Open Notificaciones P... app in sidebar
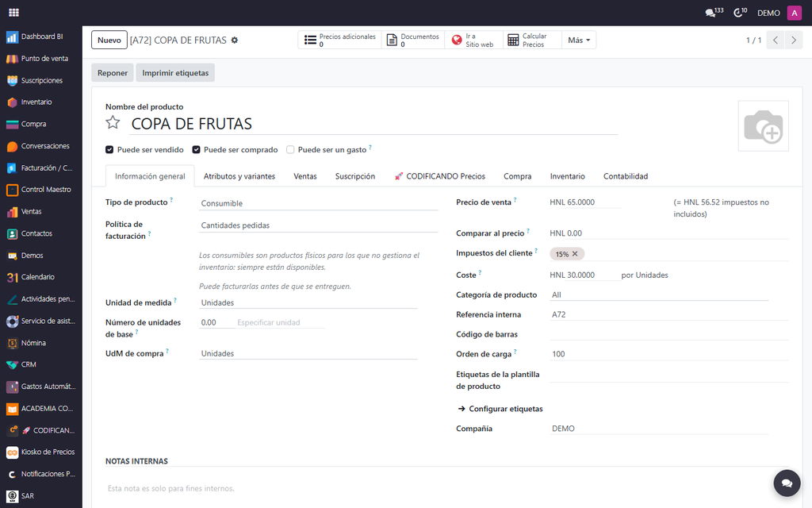 pyautogui.click(x=41, y=474)
